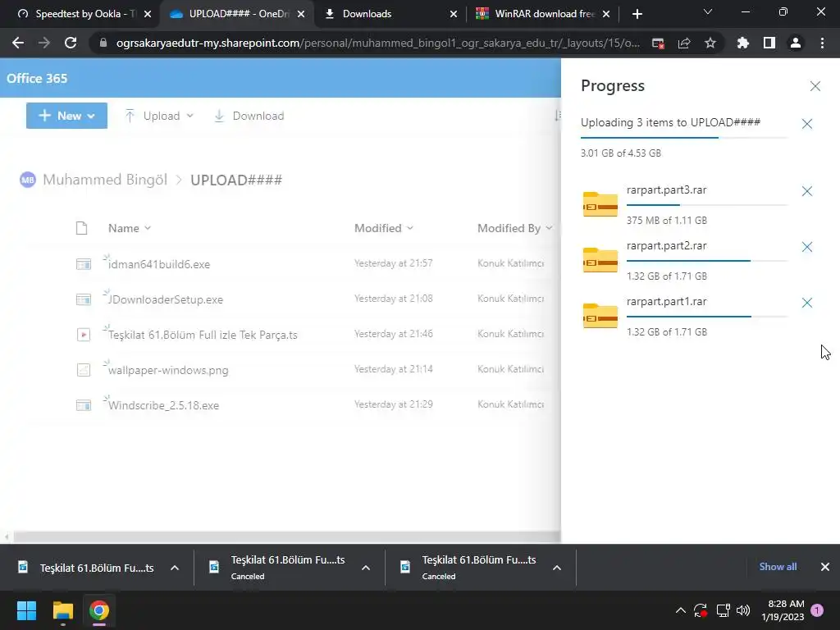
Task: Click the rarpart.part3.rar progress bar
Action: pyautogui.click(x=707, y=204)
